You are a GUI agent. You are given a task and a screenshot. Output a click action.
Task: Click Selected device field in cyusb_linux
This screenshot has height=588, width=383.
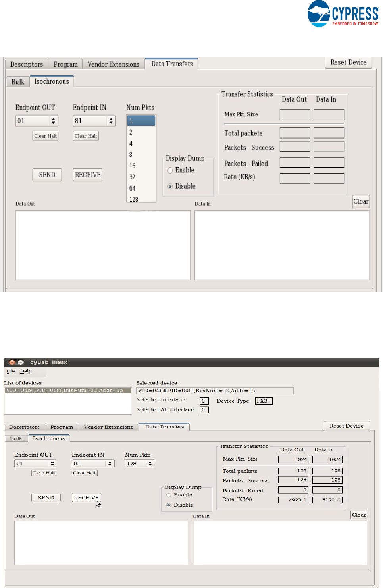point(215,391)
